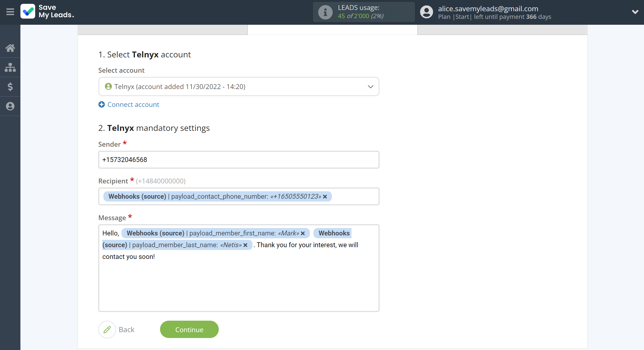The height and width of the screenshot is (350, 644).
Task: Click the Back pencil icon
Action: [x=107, y=329]
